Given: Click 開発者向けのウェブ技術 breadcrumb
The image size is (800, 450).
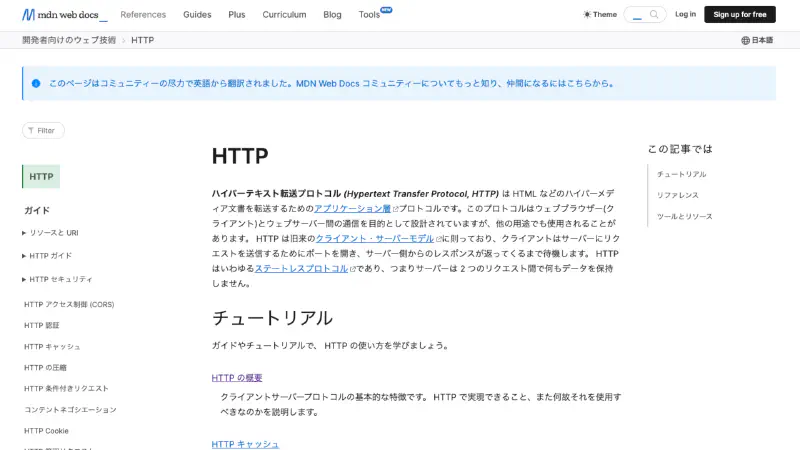Looking at the screenshot, I should click(68, 40).
